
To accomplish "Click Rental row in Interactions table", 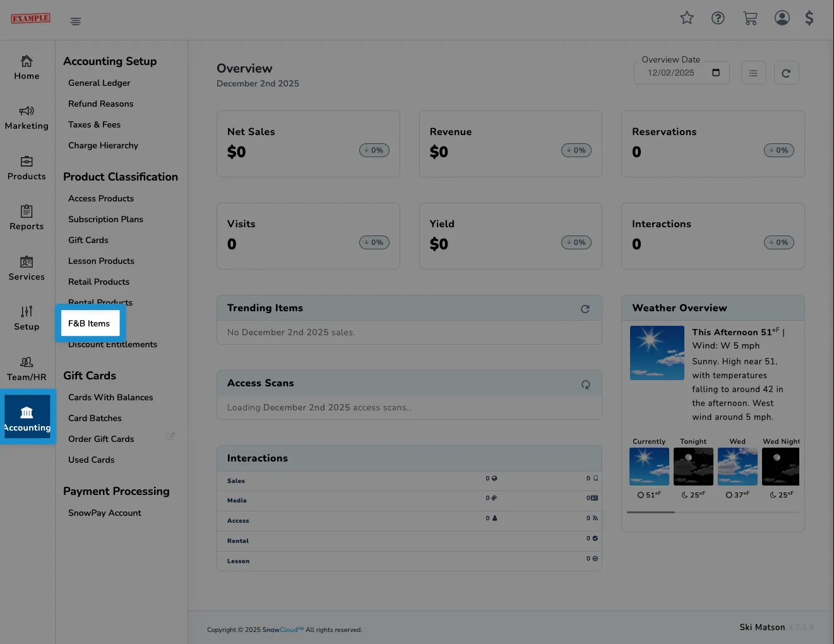I will [x=409, y=541].
